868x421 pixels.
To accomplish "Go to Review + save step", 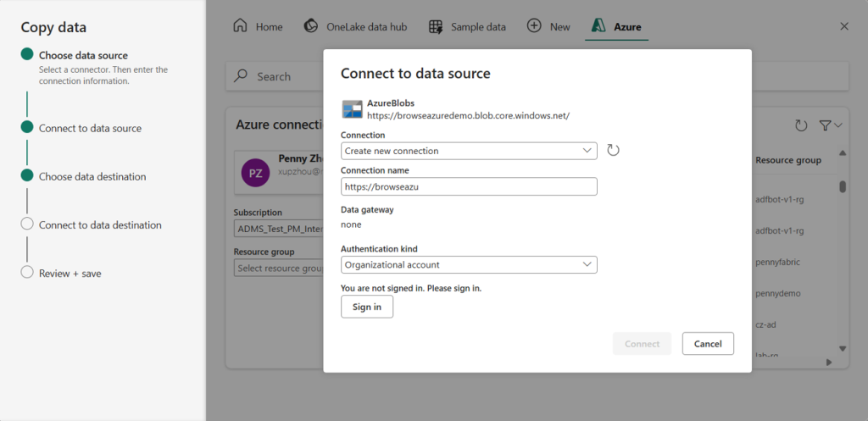I will tap(70, 274).
